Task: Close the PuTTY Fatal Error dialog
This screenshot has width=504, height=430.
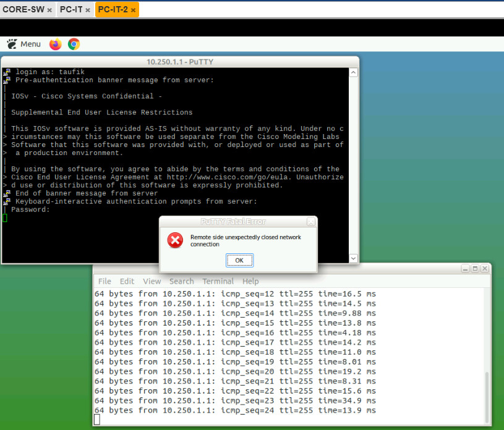Action: 311,222
